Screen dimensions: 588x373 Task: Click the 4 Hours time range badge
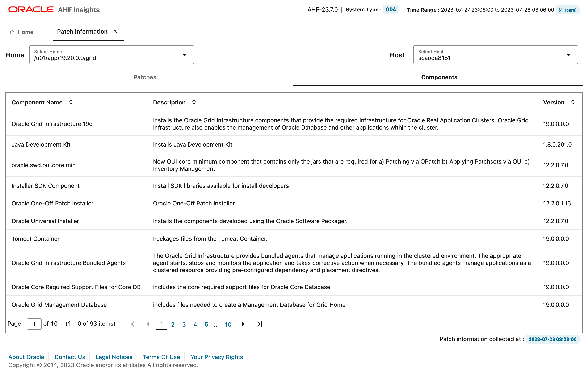(x=567, y=10)
